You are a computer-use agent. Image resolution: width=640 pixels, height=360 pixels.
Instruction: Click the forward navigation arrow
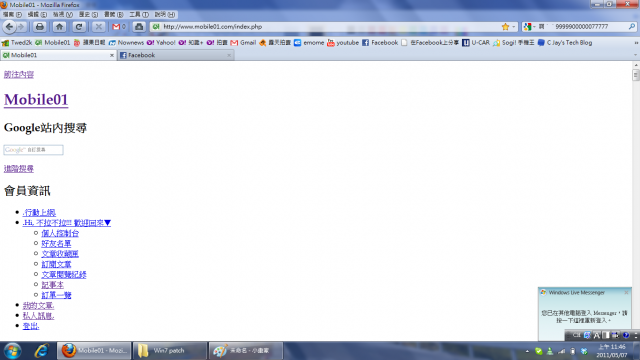[21, 27]
